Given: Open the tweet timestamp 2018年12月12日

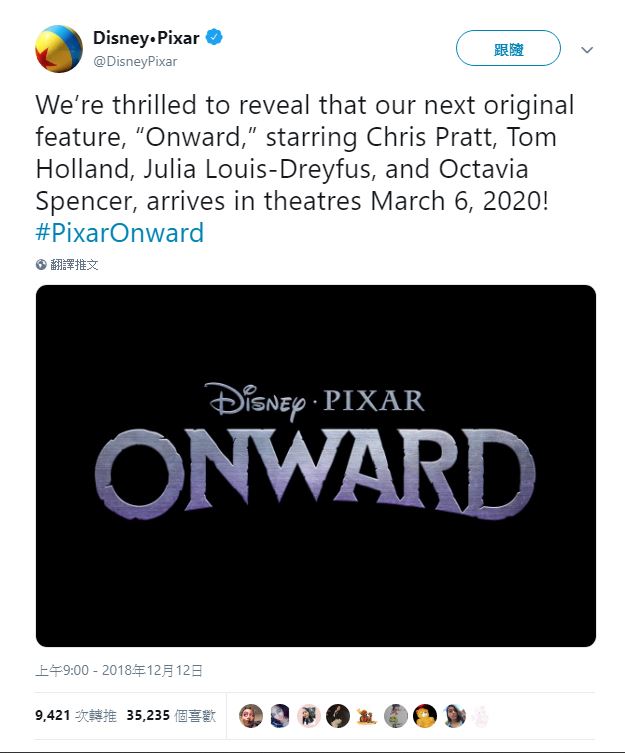Looking at the screenshot, I should point(118,671).
